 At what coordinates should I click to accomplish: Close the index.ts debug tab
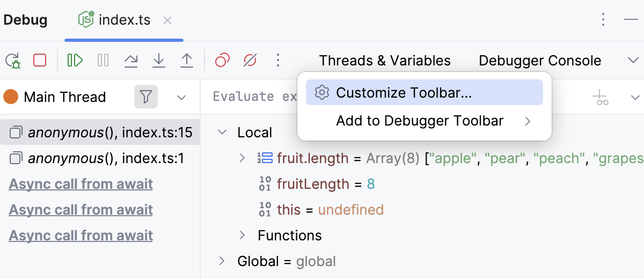[x=167, y=20]
